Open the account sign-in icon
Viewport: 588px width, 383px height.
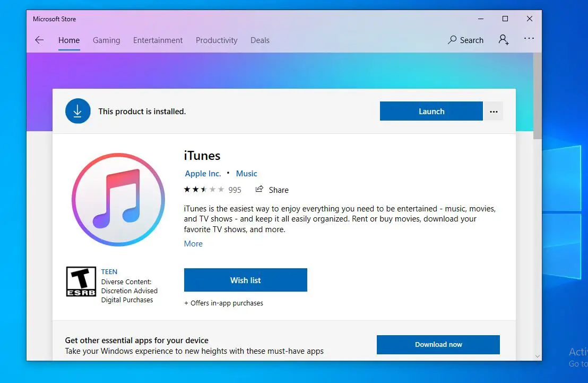pyautogui.click(x=504, y=40)
